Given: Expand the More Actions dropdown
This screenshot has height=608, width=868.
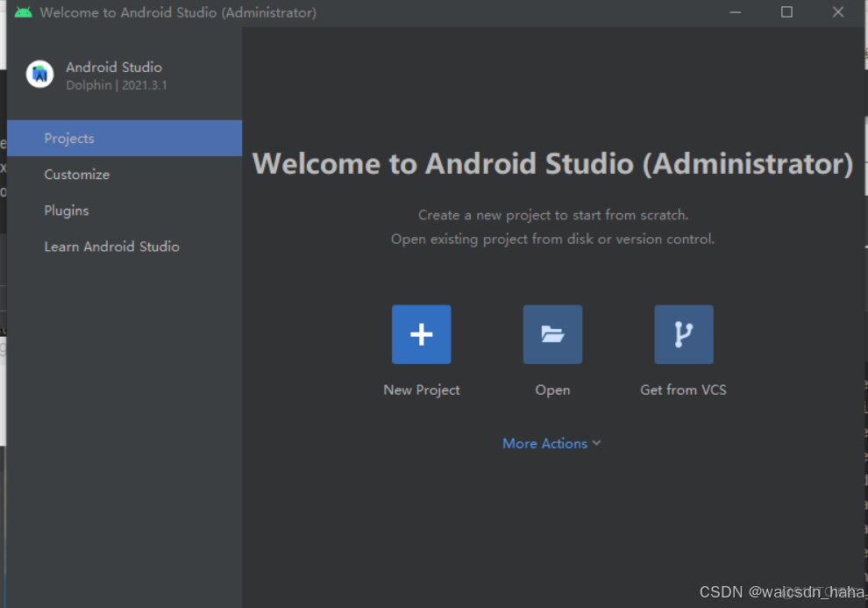Looking at the screenshot, I should 551,443.
